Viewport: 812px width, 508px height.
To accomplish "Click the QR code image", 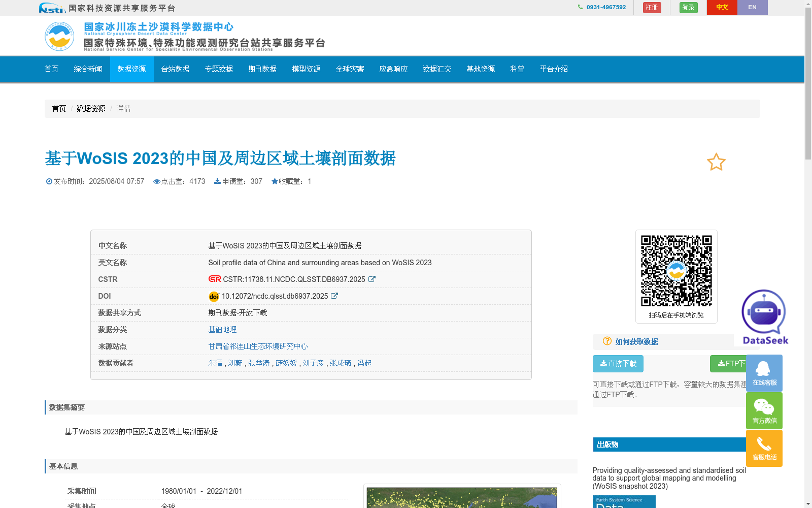I will (x=676, y=271).
